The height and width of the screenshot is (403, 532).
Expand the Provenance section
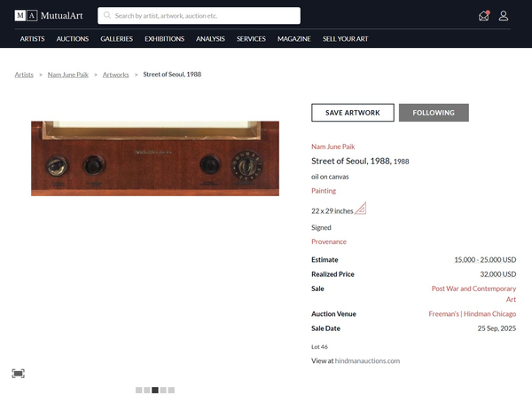click(329, 241)
